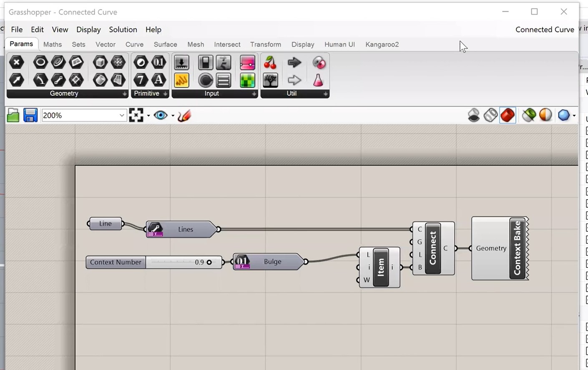Click the Context Number slider label
588x370 pixels.
pyautogui.click(x=116, y=262)
